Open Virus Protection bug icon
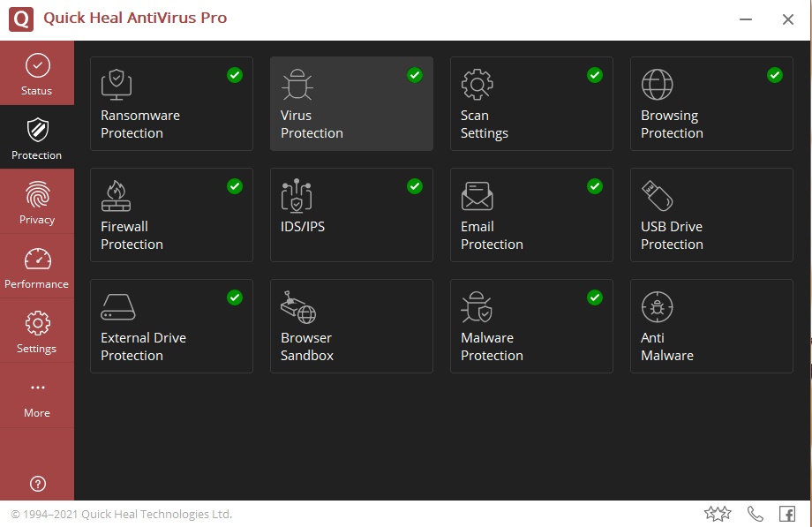The height and width of the screenshot is (527, 812). click(x=297, y=85)
